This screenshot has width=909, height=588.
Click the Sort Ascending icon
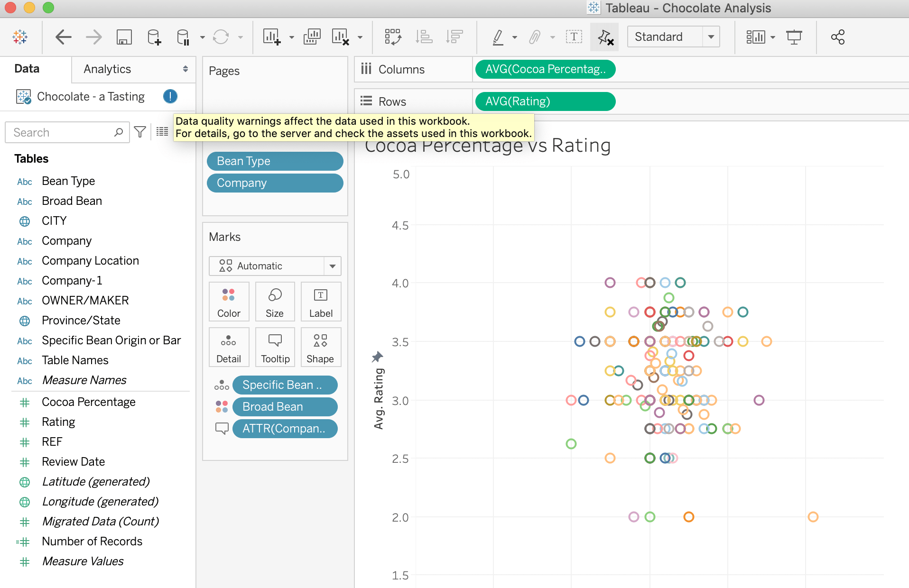(424, 37)
